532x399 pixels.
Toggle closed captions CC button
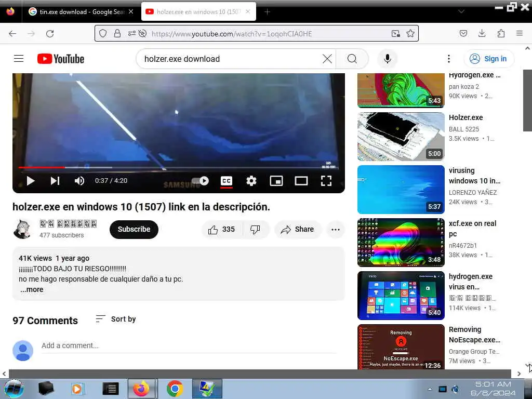[x=227, y=181]
